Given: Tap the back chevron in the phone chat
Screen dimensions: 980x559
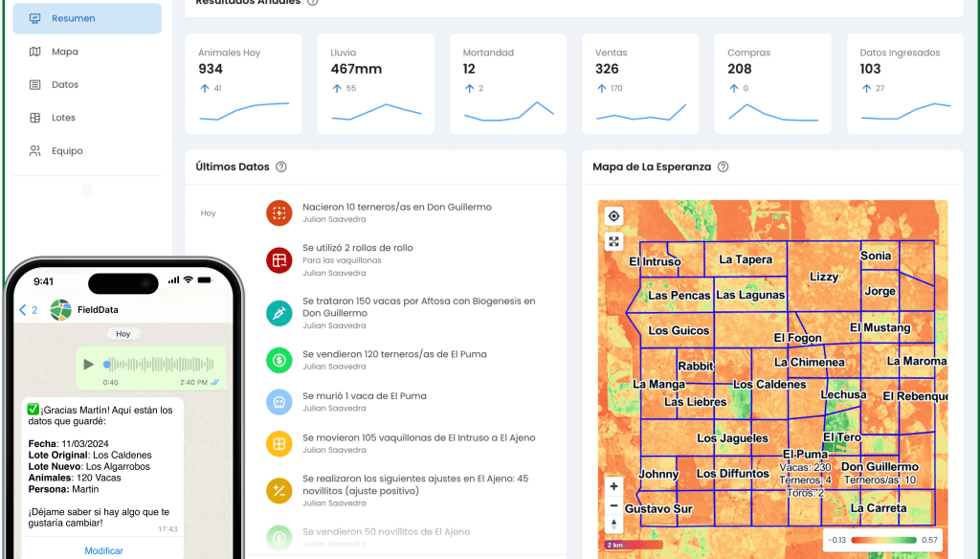Looking at the screenshot, I should [x=23, y=309].
